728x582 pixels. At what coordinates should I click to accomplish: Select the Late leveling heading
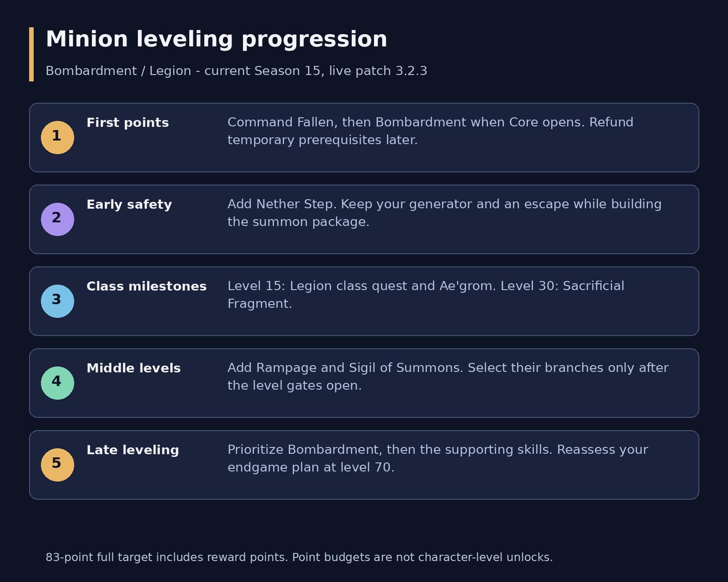[x=133, y=450]
